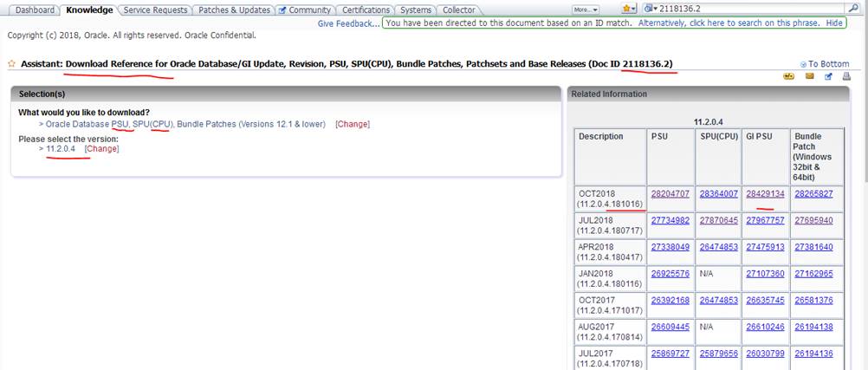Click the Related Information panel header
This screenshot has width=868, height=370.
[708, 94]
